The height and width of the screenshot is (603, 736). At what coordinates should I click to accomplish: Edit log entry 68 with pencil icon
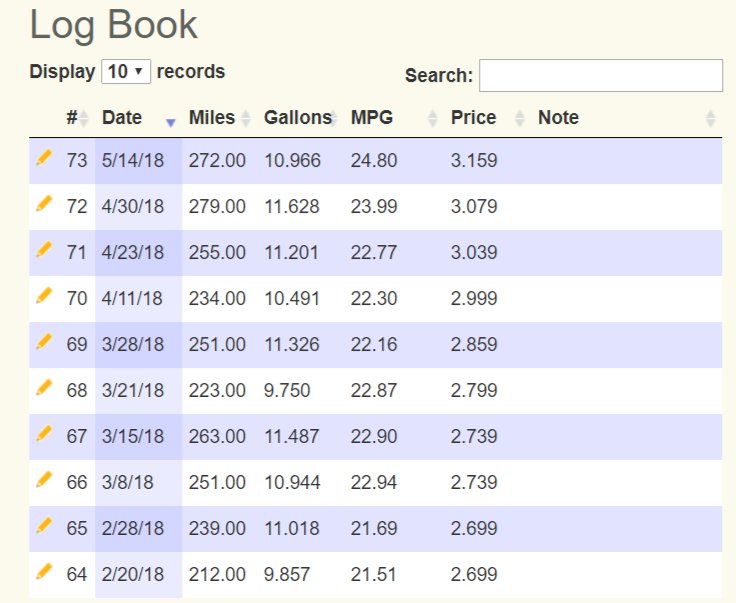coord(44,388)
